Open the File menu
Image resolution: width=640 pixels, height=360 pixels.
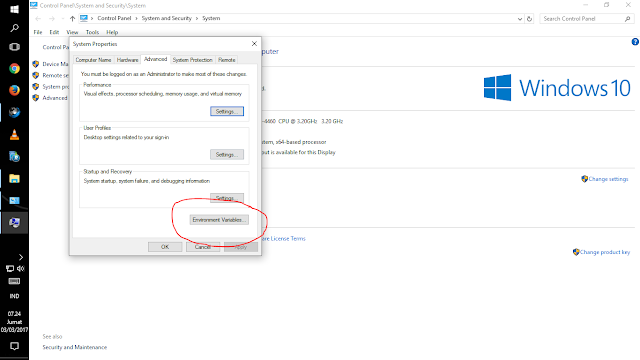pos(38,32)
